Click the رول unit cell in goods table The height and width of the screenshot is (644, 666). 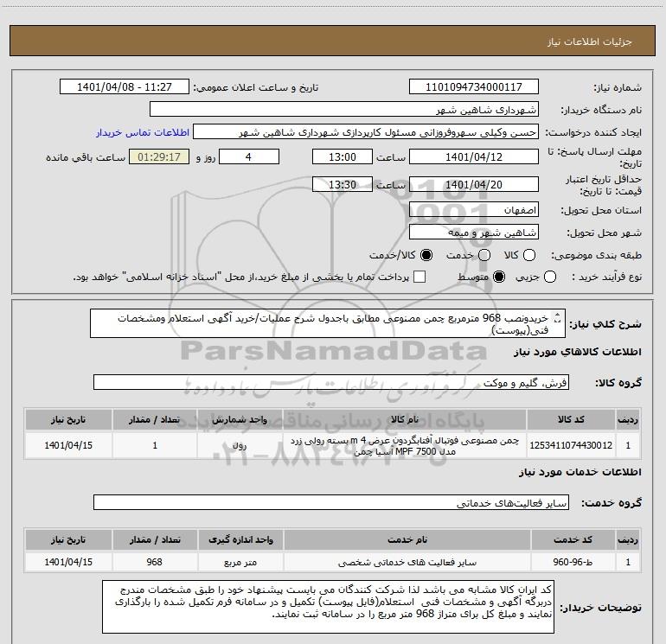pos(240,445)
